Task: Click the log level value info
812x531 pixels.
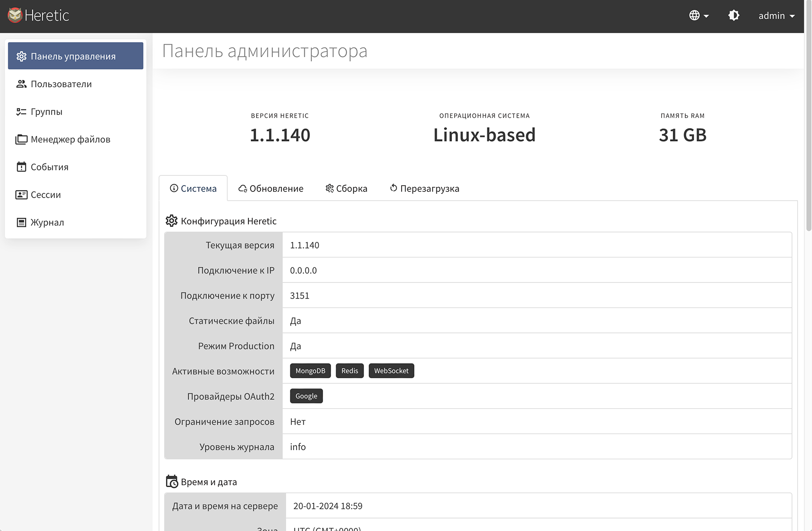Action: 298,447
